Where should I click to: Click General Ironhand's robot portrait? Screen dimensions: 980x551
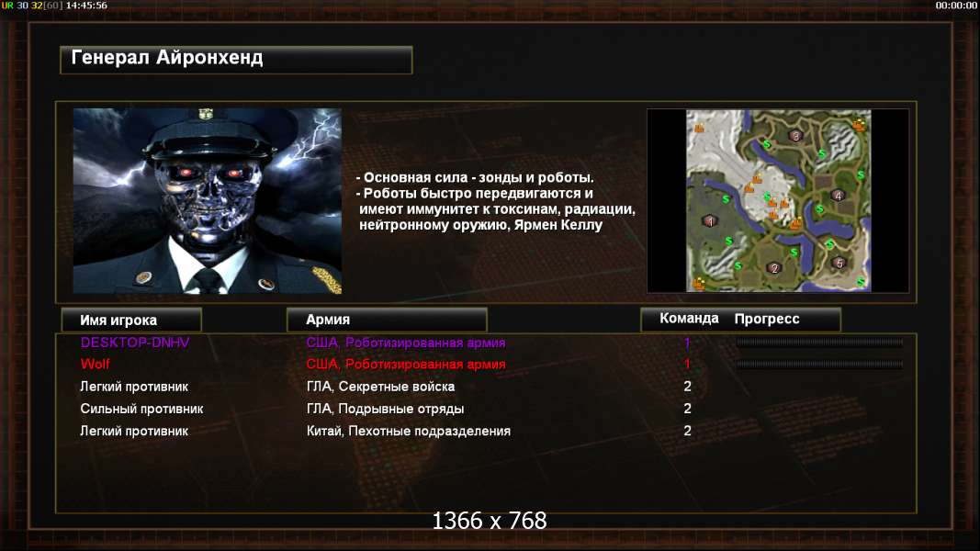(207, 200)
